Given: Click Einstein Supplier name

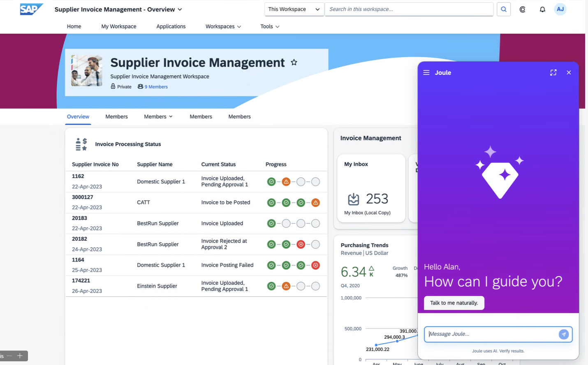Looking at the screenshot, I should point(157,286).
